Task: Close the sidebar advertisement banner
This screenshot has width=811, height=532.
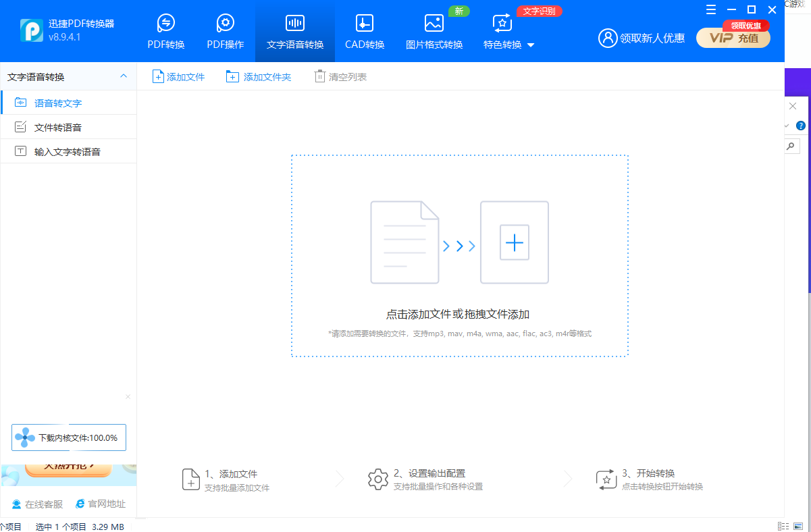Action: (128, 397)
